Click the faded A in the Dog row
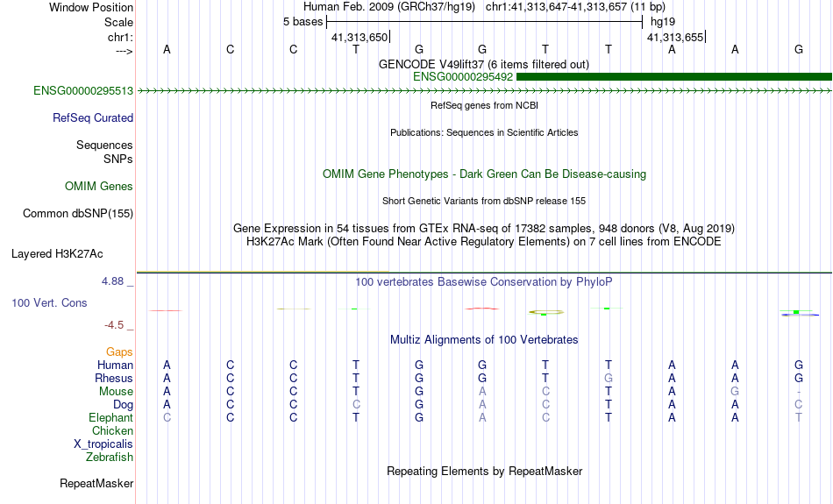Image resolution: width=833 pixels, height=504 pixels. (x=482, y=405)
